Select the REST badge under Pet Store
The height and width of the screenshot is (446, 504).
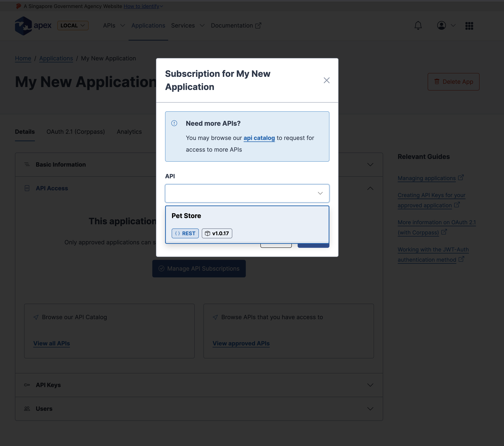[185, 233]
